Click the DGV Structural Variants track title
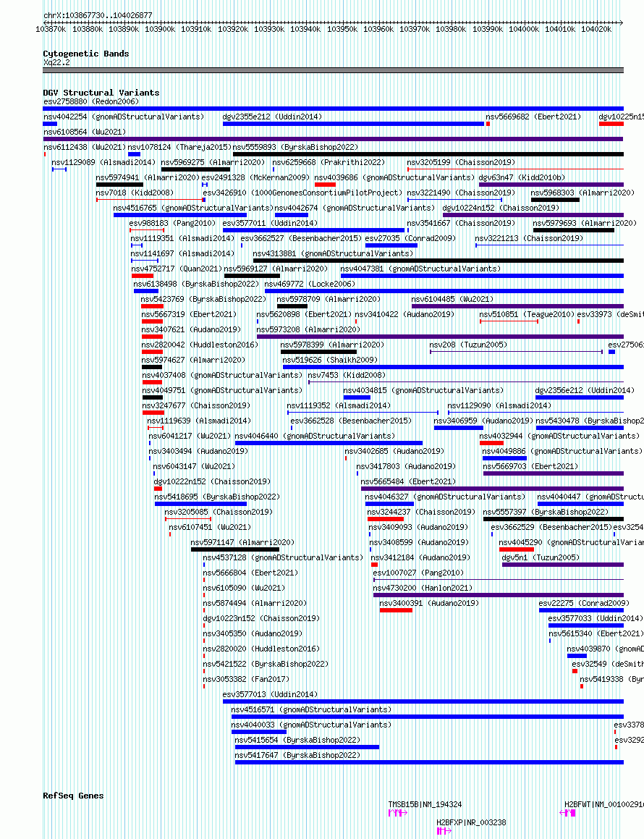 pos(101,93)
